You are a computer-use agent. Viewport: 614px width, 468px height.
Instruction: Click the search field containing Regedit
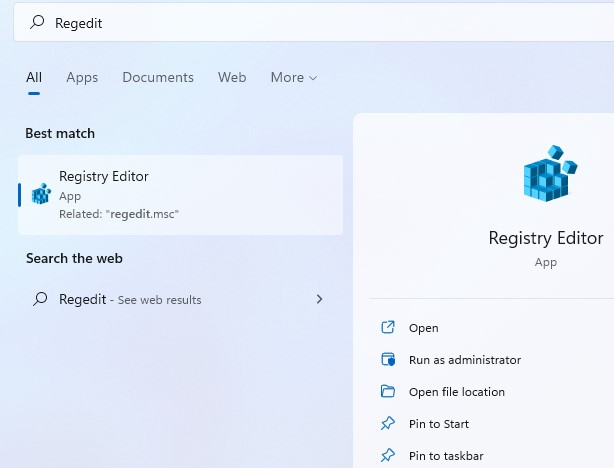coord(314,23)
